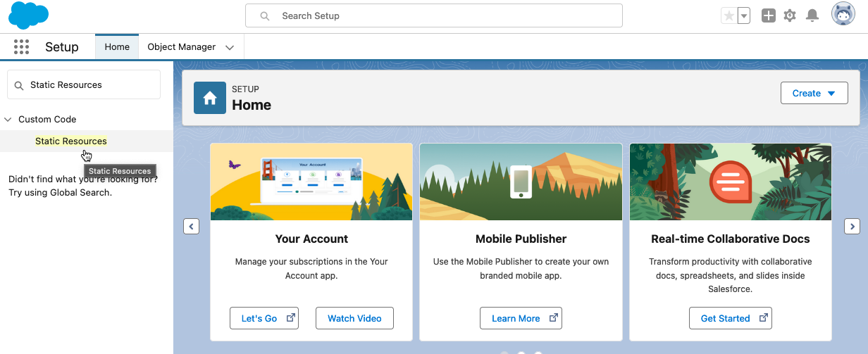Viewport: 868px width, 354px height.
Task: Open the Object Manager tab
Action: 181,47
